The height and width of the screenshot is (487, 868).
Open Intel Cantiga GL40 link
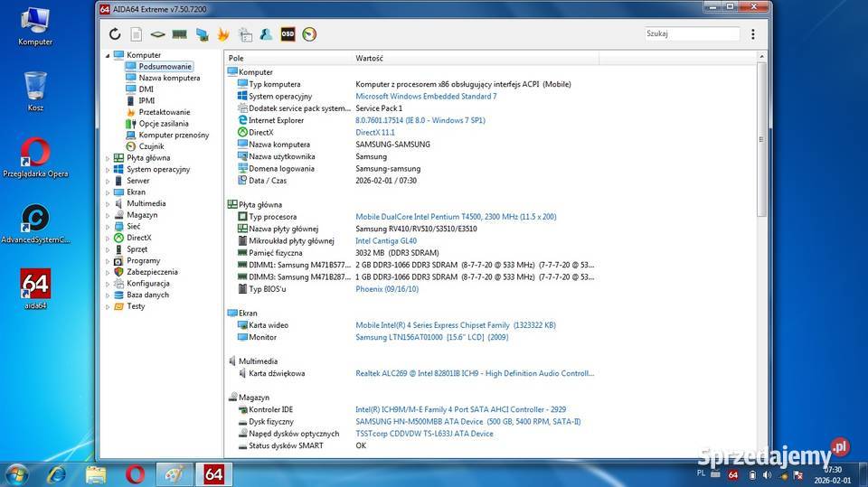tap(386, 240)
